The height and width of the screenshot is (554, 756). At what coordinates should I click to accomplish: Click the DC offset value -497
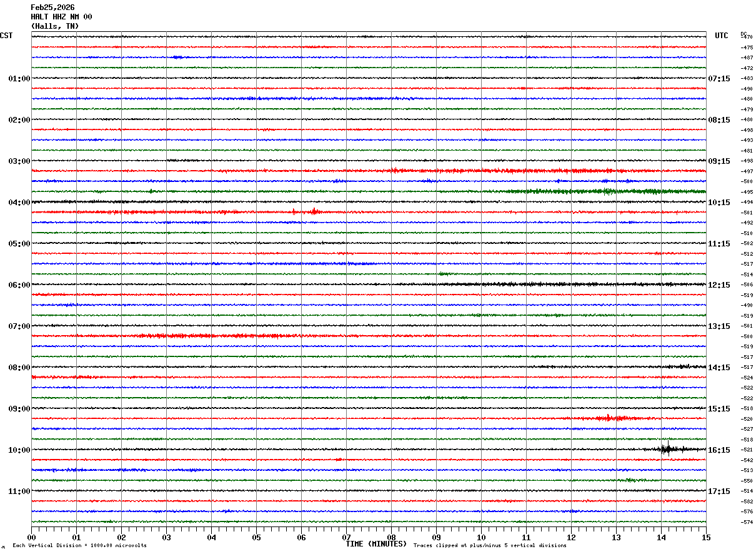(747, 171)
